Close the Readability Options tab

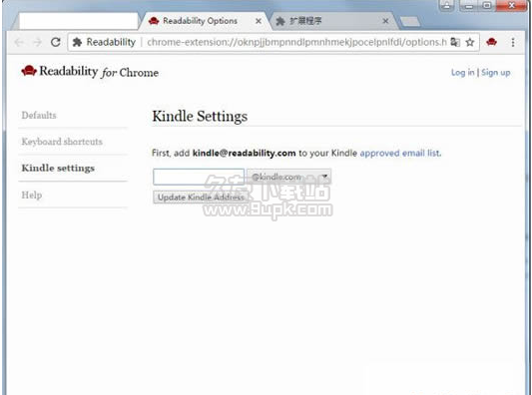259,21
